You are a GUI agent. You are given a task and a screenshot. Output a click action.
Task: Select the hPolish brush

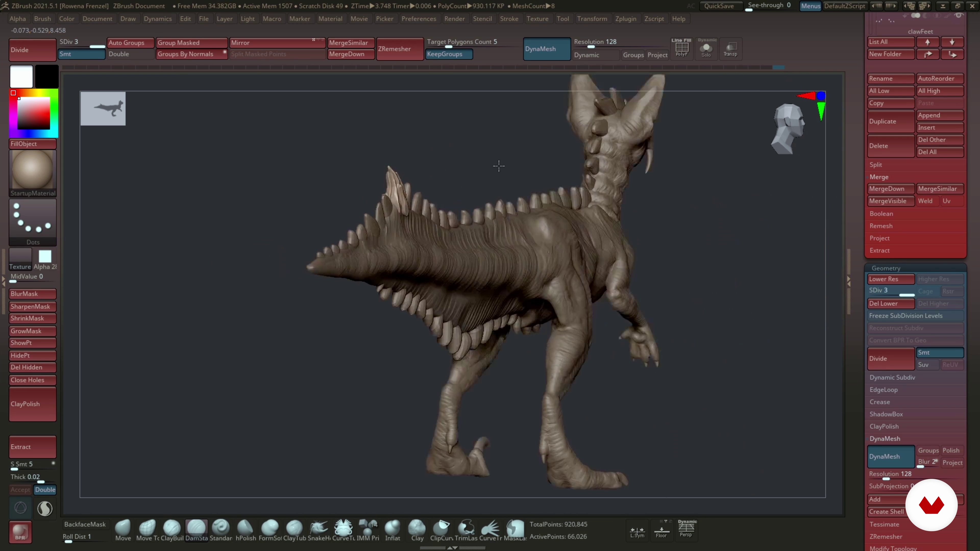(x=245, y=530)
